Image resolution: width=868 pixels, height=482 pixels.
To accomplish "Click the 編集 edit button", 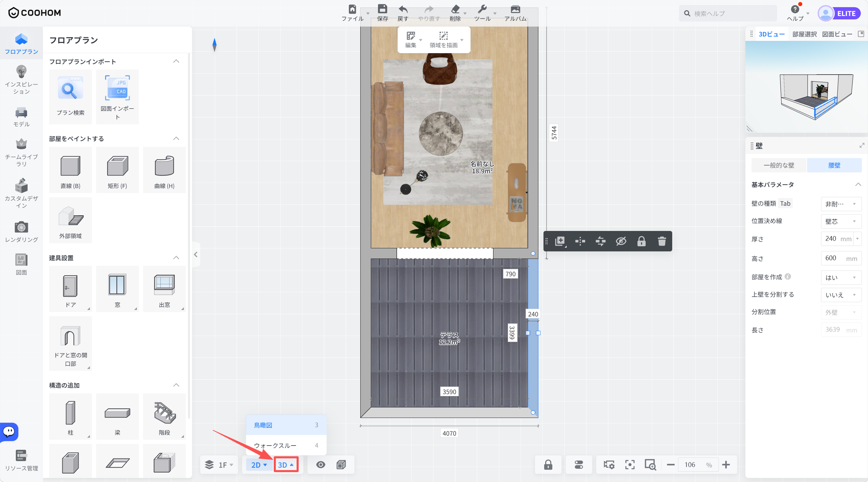I will pos(411,40).
